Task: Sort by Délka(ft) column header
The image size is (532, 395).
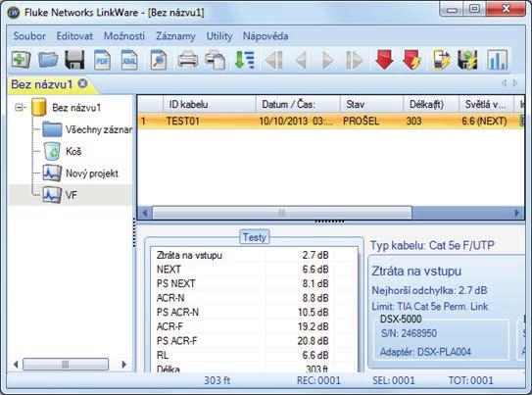Action: click(431, 104)
